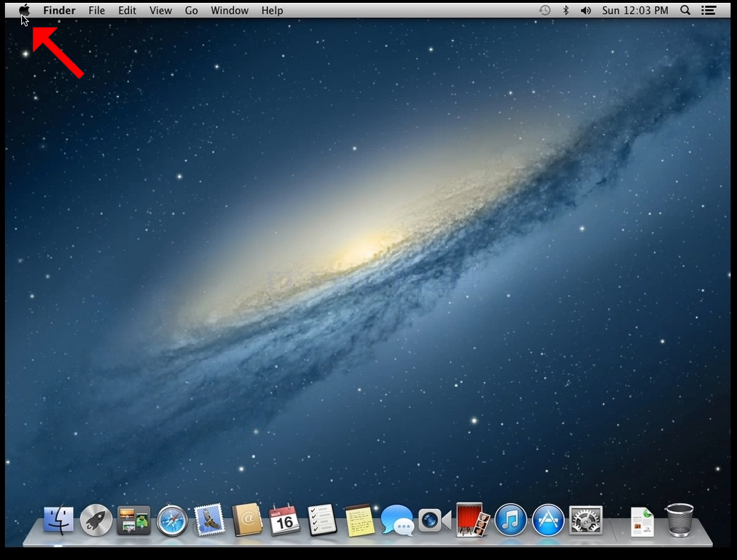Open Launchpad rocket icon
Viewport: 737px width, 560px height.
(96, 520)
